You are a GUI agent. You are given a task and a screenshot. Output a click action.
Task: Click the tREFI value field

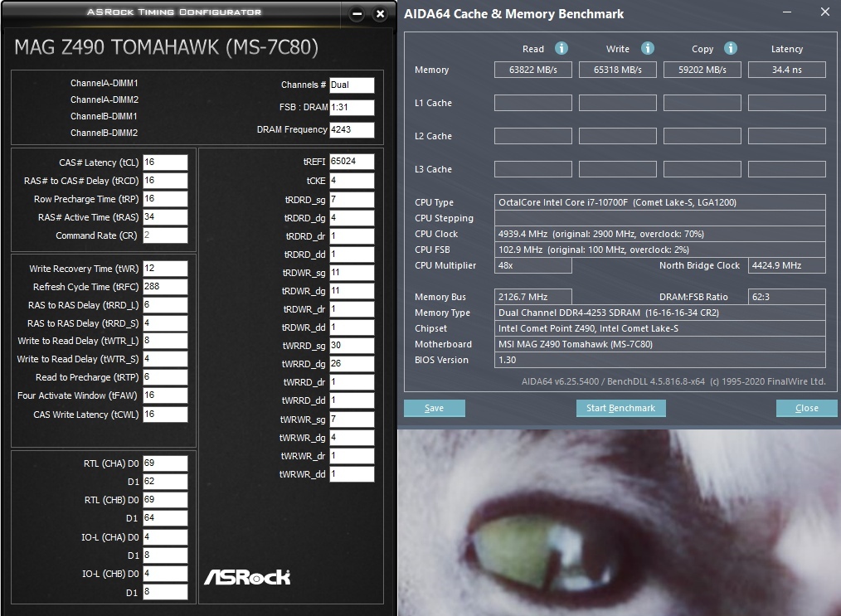[x=352, y=162]
